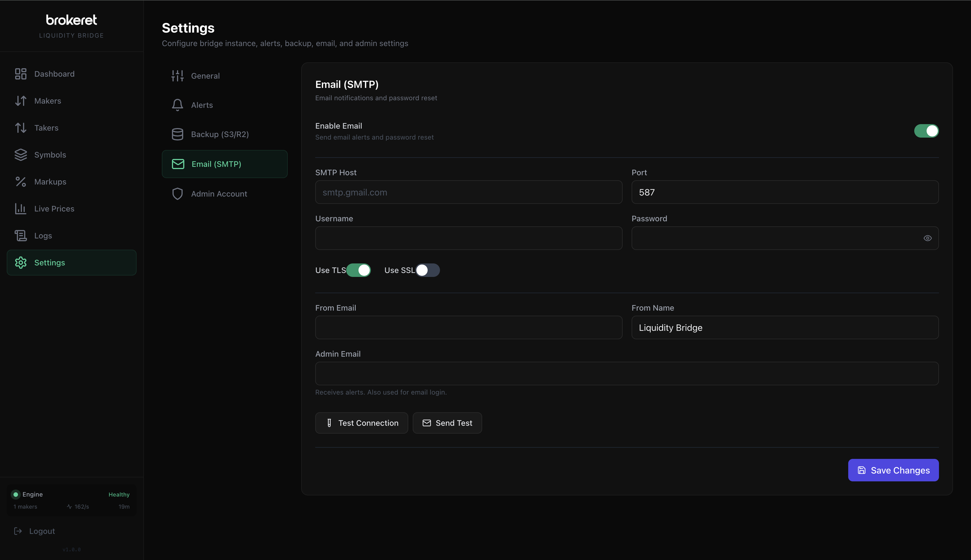Turn off the Use TLS switch
The image size is (971, 560).
(359, 270)
